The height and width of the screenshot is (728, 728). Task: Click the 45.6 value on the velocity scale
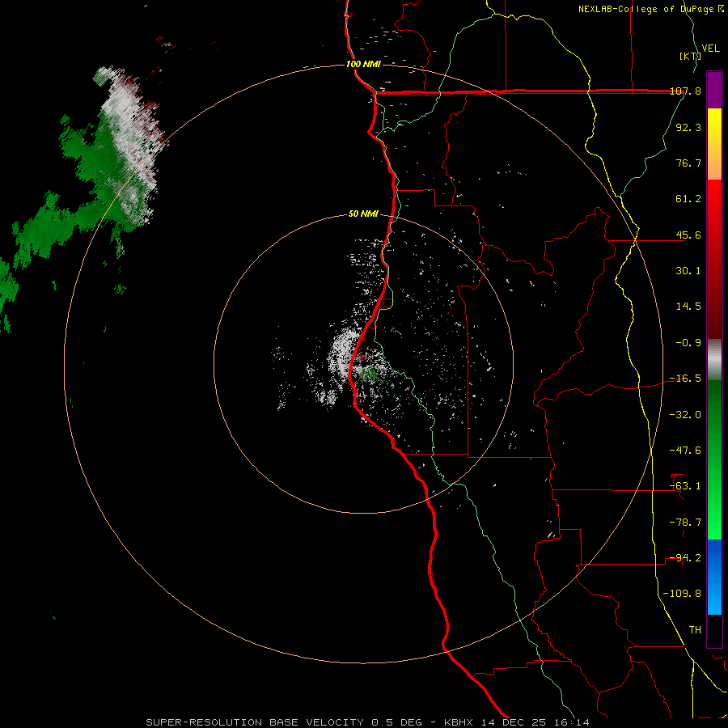coord(688,235)
